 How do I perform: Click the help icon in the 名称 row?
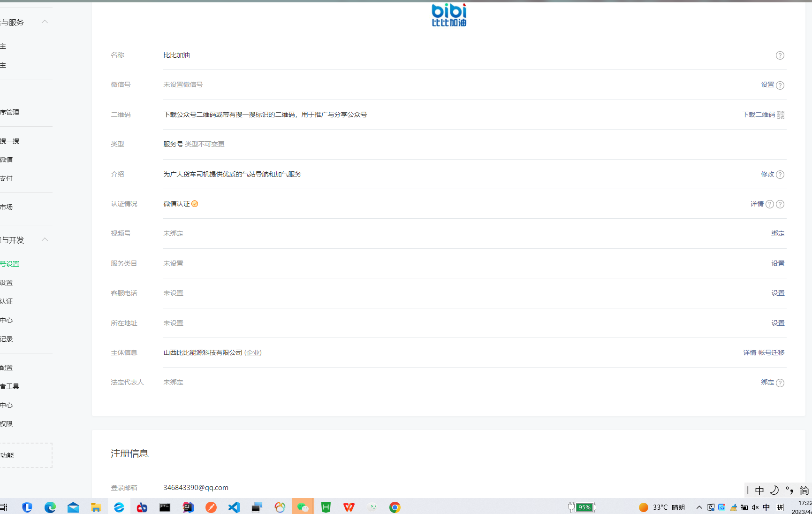click(780, 55)
